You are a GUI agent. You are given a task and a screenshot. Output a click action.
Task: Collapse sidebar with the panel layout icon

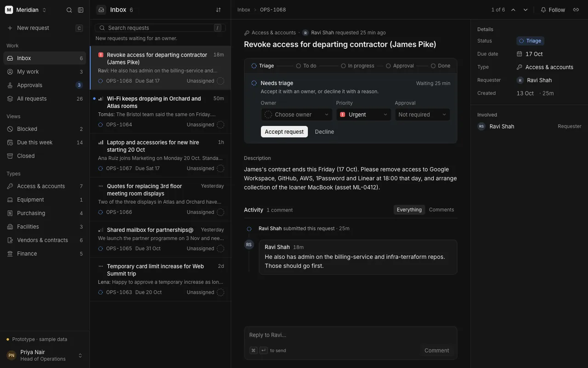[x=81, y=10]
